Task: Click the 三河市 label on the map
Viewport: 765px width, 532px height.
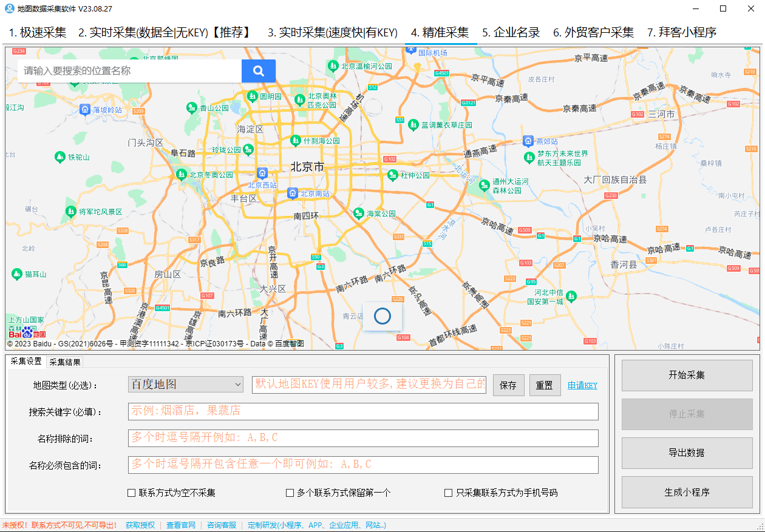Action: [661, 114]
